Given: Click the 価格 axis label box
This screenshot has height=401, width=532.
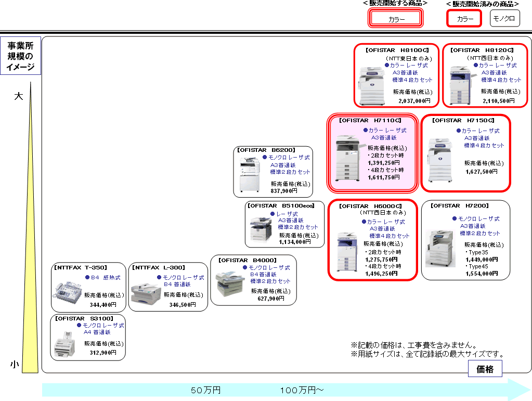Looking at the screenshot, I should tap(485, 369).
